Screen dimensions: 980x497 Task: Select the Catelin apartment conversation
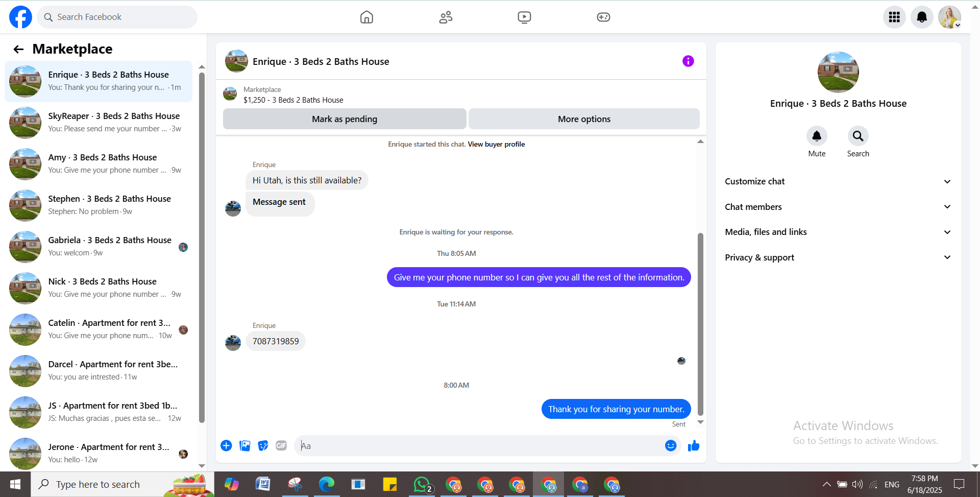click(99, 329)
